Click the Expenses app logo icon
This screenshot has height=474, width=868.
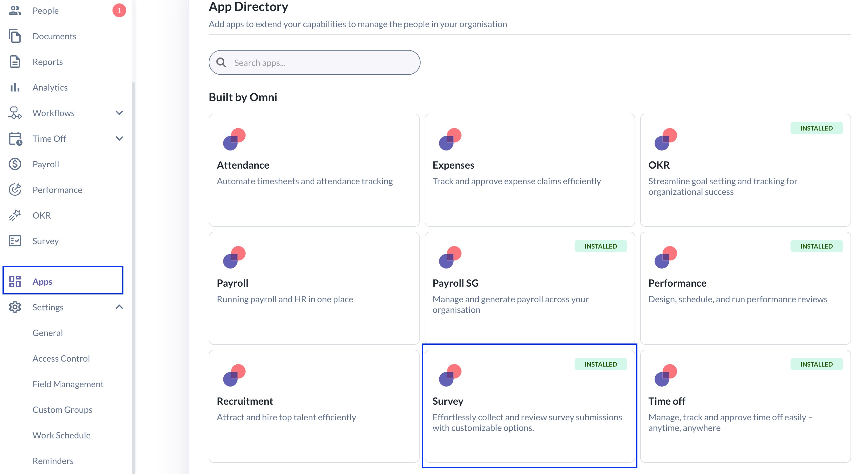450,139
